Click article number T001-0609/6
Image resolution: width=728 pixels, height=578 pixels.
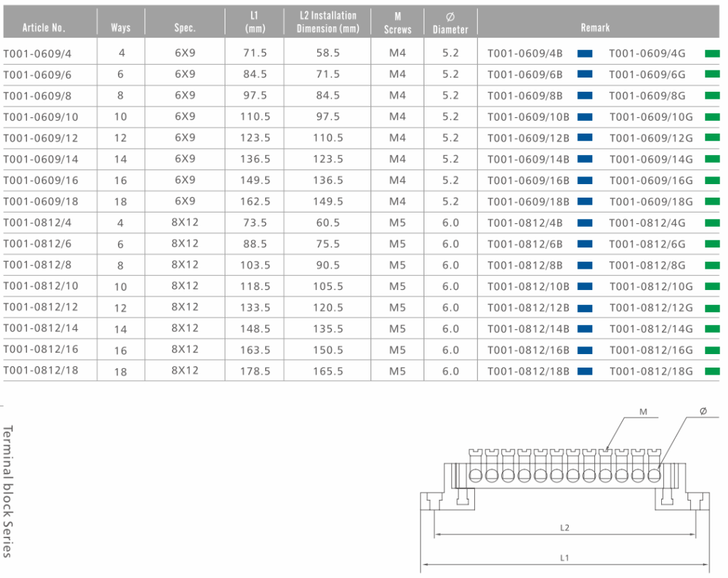(x=38, y=75)
